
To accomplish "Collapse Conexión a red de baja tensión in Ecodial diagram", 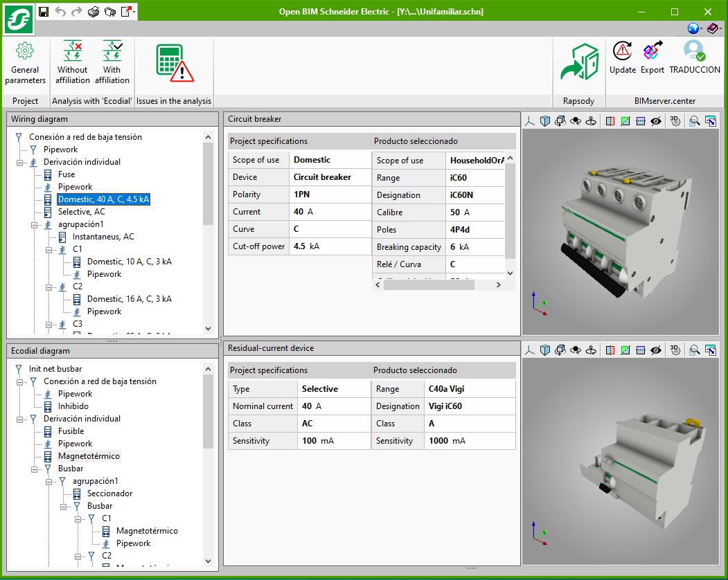I will [19, 382].
